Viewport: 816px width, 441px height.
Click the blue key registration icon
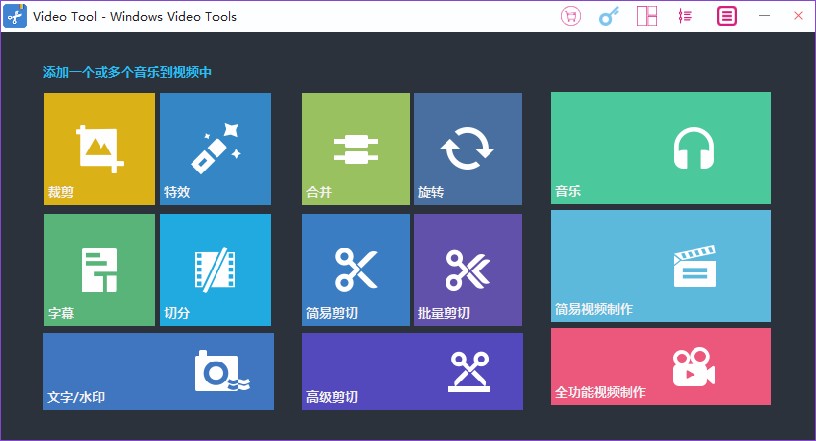(x=608, y=16)
